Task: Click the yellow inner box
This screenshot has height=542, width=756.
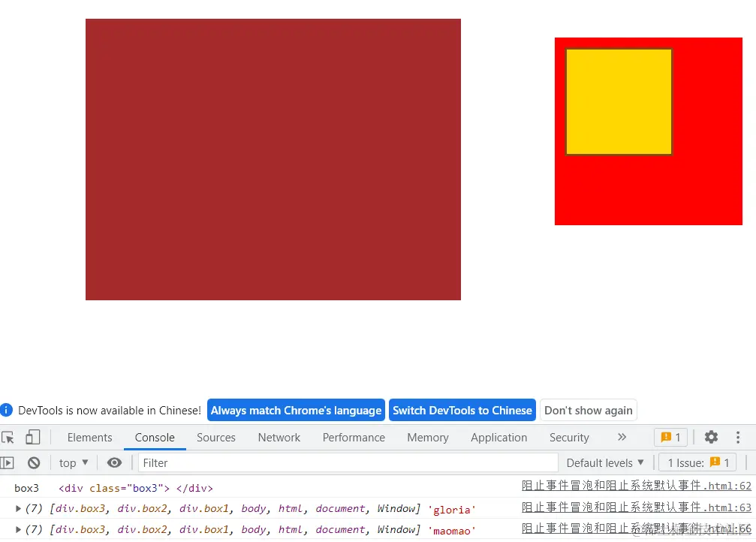Action: pyautogui.click(x=619, y=102)
